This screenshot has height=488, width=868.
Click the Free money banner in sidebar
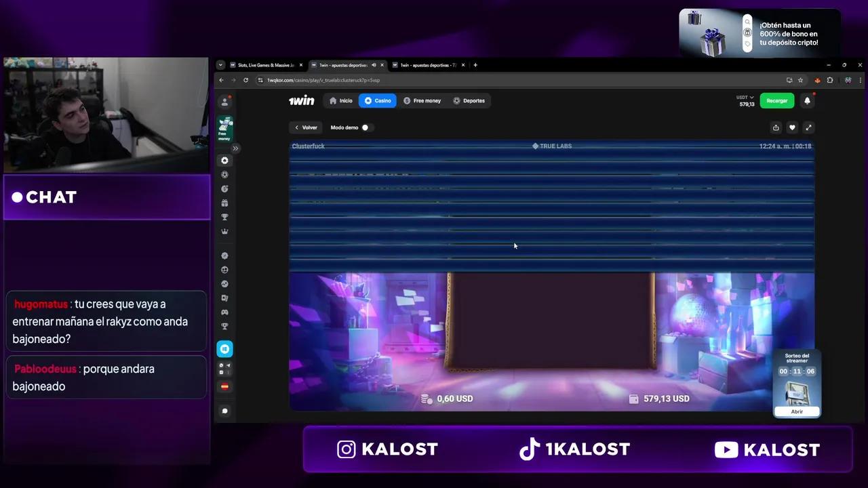(x=224, y=128)
